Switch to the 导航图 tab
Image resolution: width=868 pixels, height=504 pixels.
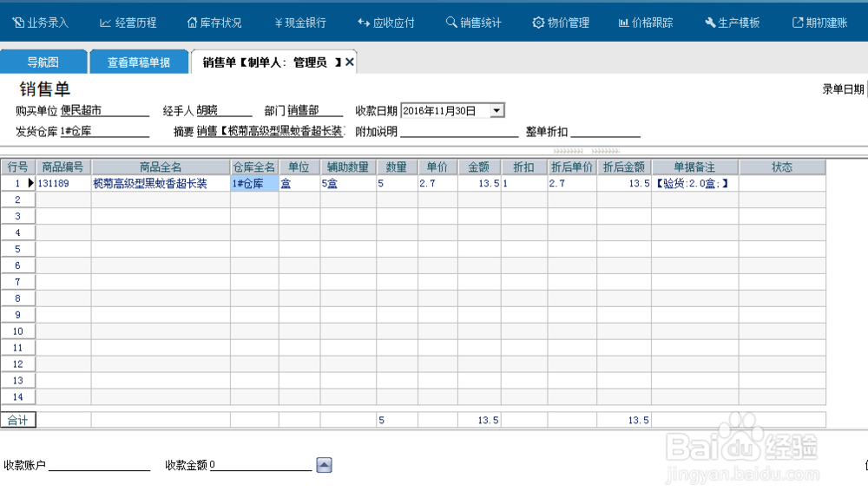tap(43, 62)
